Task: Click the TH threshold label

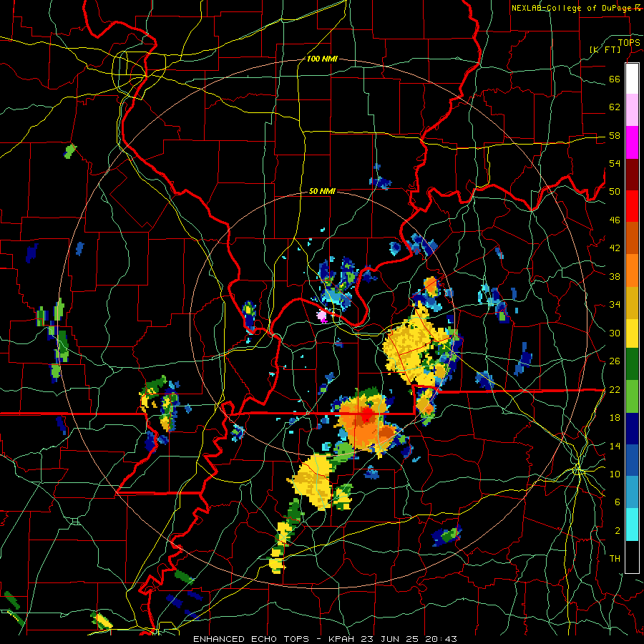Action: pyautogui.click(x=615, y=559)
